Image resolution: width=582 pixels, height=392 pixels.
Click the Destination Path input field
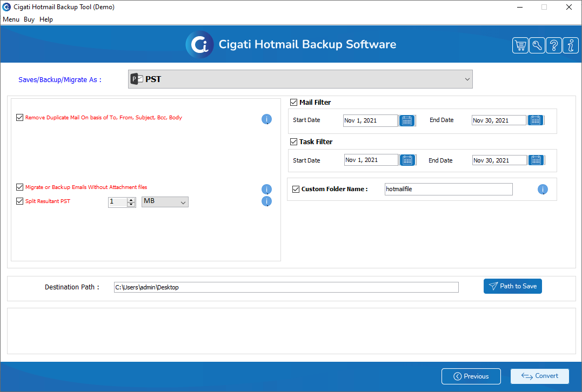click(x=286, y=287)
